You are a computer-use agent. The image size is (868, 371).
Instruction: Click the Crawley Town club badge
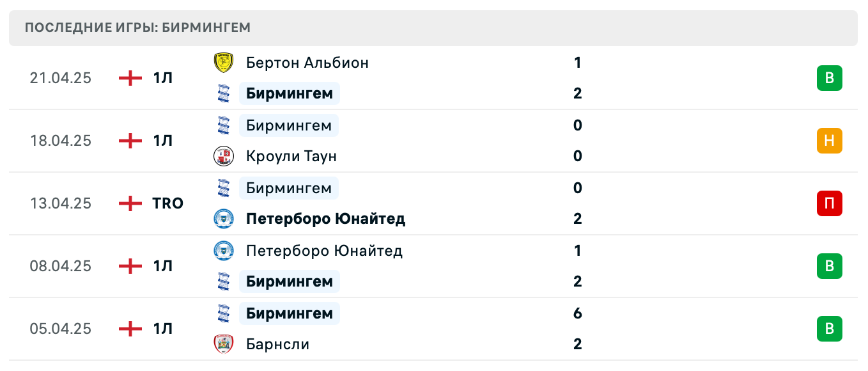pyautogui.click(x=224, y=155)
